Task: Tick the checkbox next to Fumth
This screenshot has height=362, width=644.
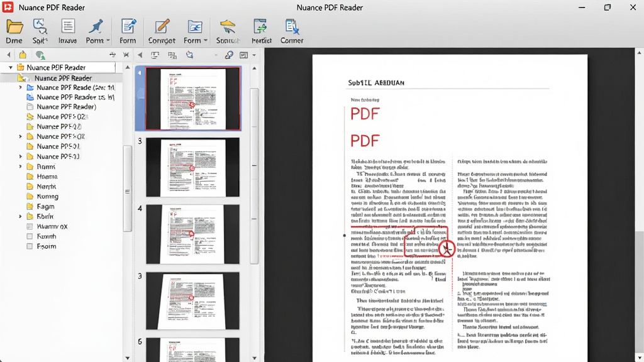Action: click(30, 236)
